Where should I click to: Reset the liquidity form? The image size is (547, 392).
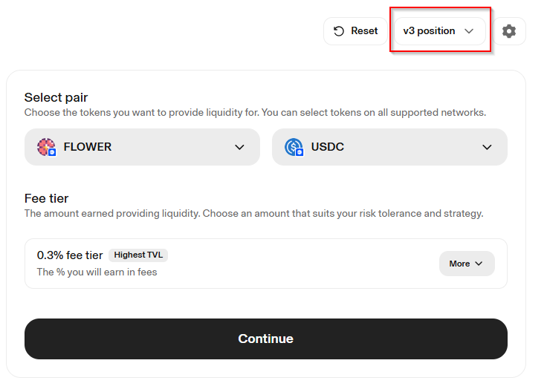point(355,31)
